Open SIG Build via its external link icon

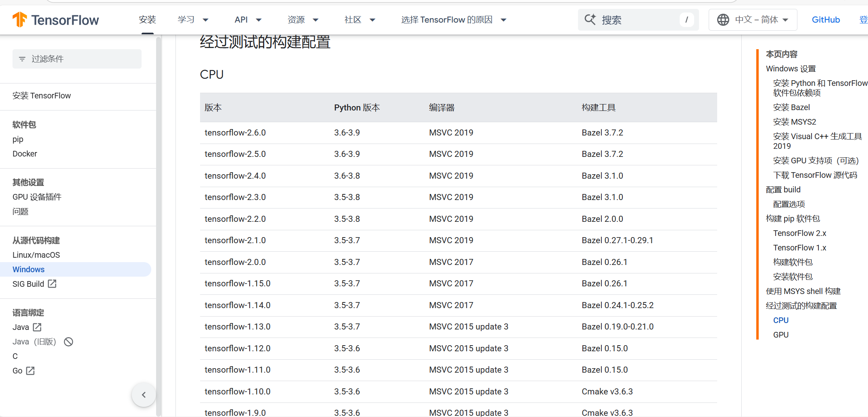[52, 284]
